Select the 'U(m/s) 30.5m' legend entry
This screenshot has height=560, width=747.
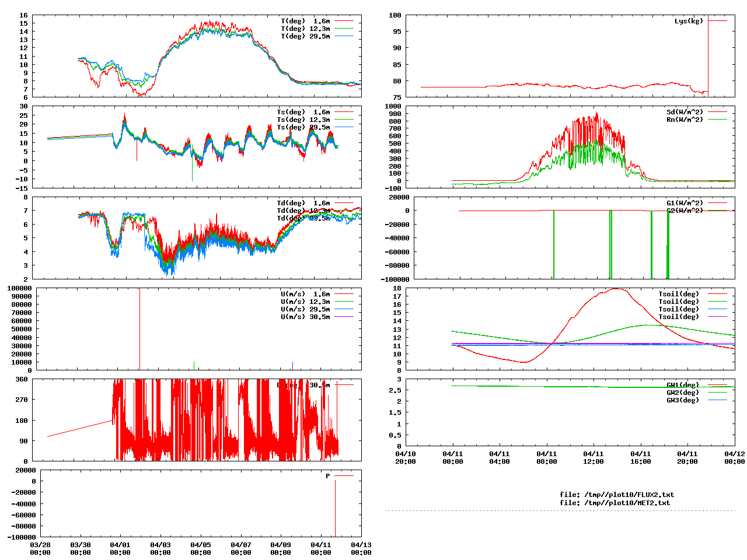click(x=305, y=317)
